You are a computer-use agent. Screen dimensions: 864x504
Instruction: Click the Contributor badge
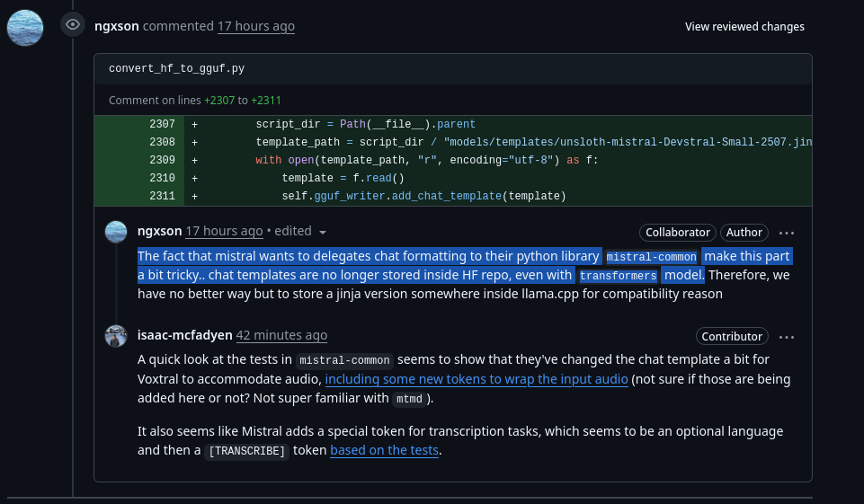point(732,337)
